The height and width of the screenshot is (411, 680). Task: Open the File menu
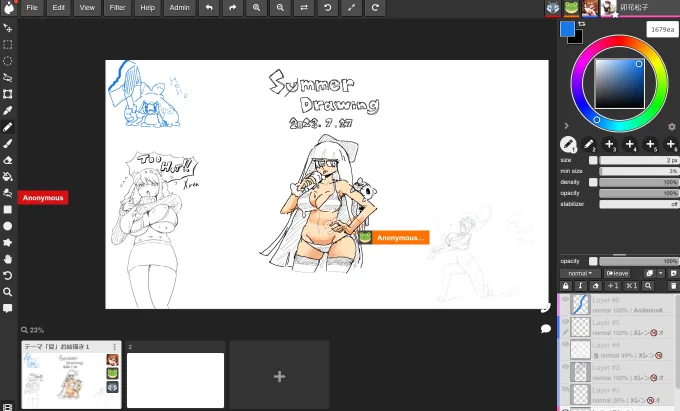point(32,7)
